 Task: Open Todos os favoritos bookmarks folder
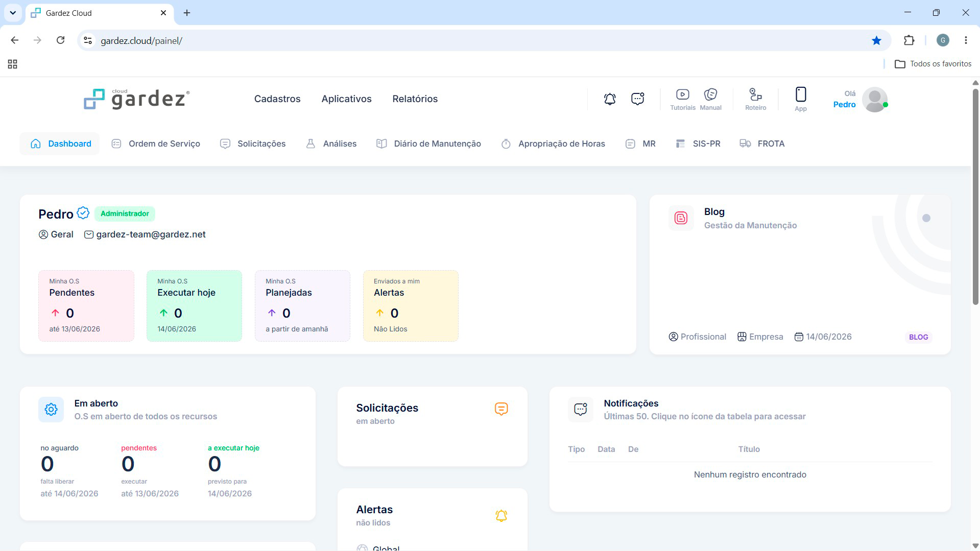click(933, 64)
